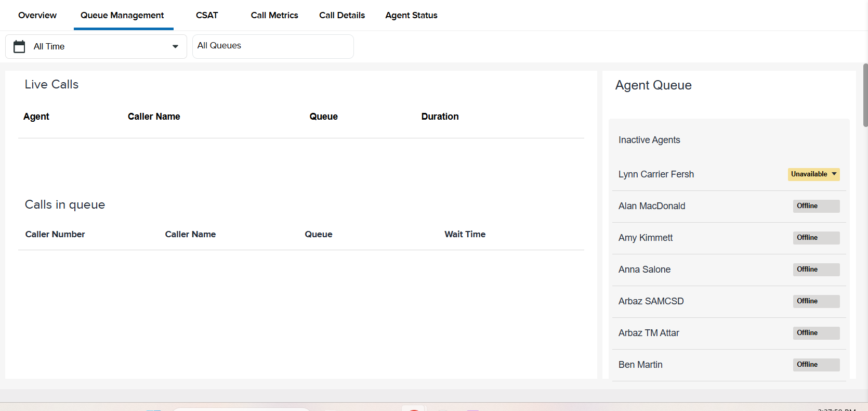
Task: Select agent Arbaz TM Attar in list
Action: point(649,333)
